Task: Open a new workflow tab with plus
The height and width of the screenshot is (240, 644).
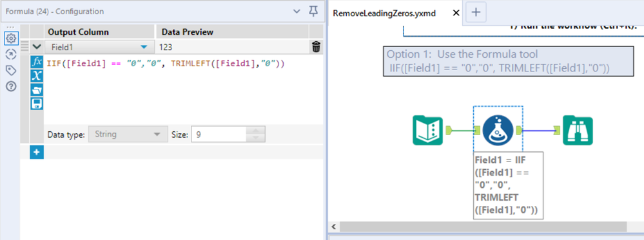Action: tap(476, 12)
